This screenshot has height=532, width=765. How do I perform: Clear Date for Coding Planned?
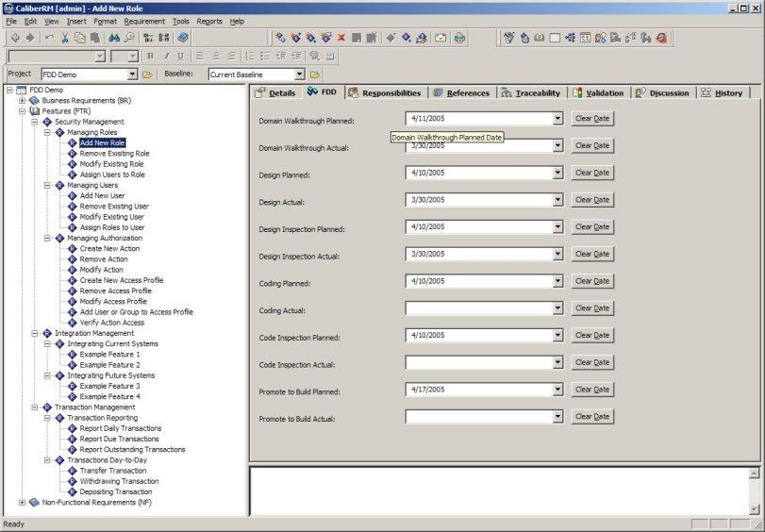(592, 281)
